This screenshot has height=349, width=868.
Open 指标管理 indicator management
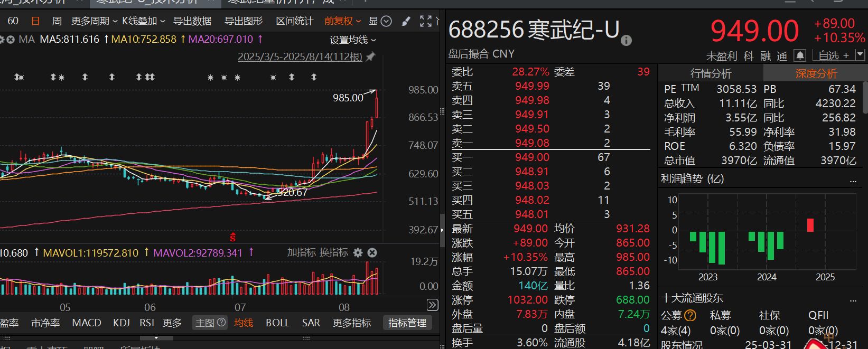click(x=407, y=323)
